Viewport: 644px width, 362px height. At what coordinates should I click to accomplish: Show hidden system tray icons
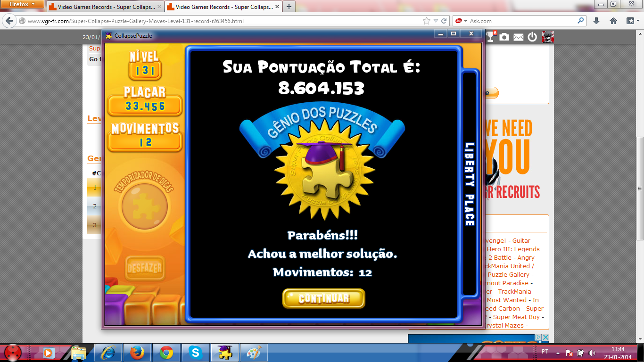tap(558, 353)
